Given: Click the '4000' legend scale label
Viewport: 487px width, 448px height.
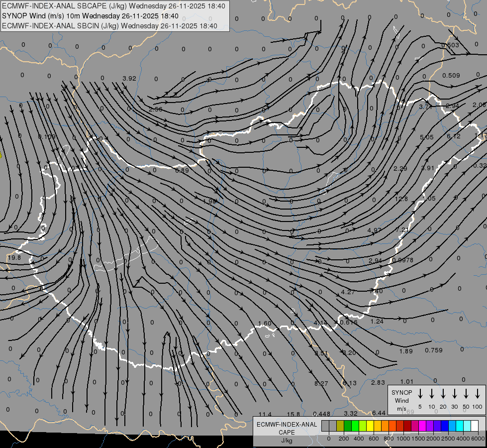Looking at the screenshot, I should click(x=464, y=439).
